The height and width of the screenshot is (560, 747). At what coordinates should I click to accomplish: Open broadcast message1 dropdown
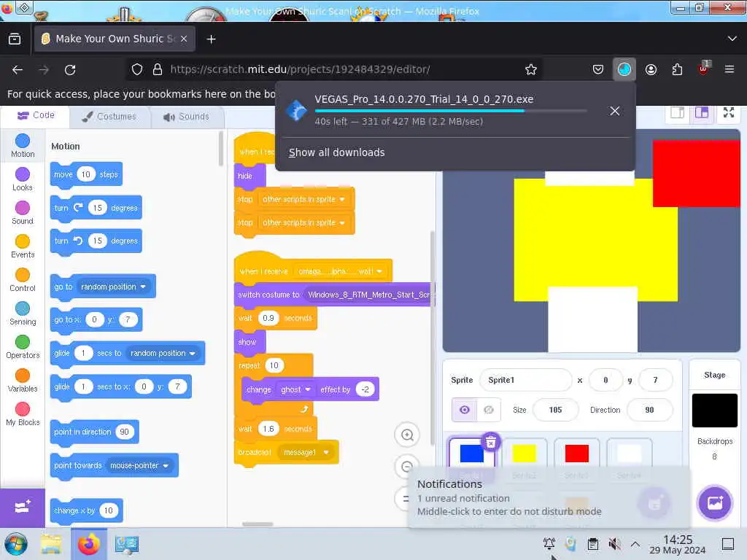(x=306, y=452)
